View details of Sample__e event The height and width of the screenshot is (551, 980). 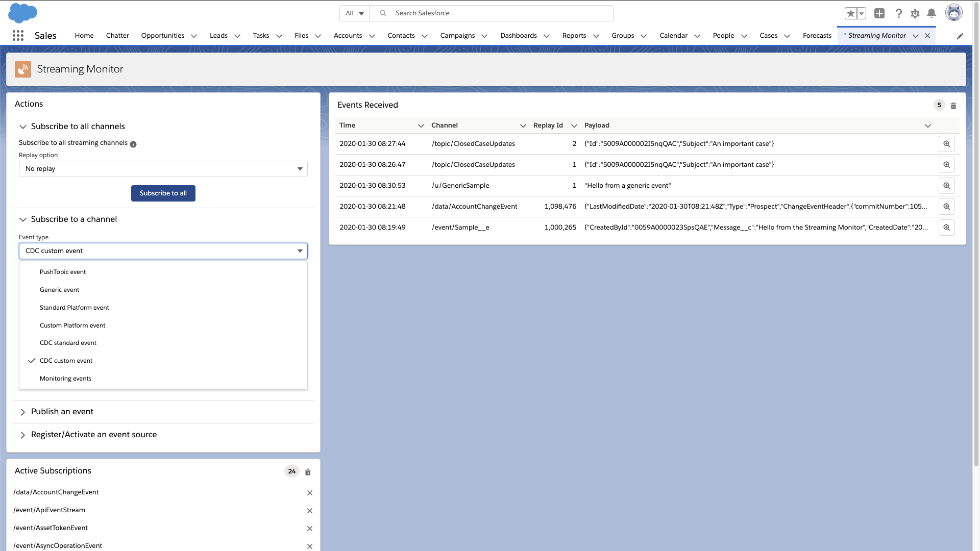947,228
